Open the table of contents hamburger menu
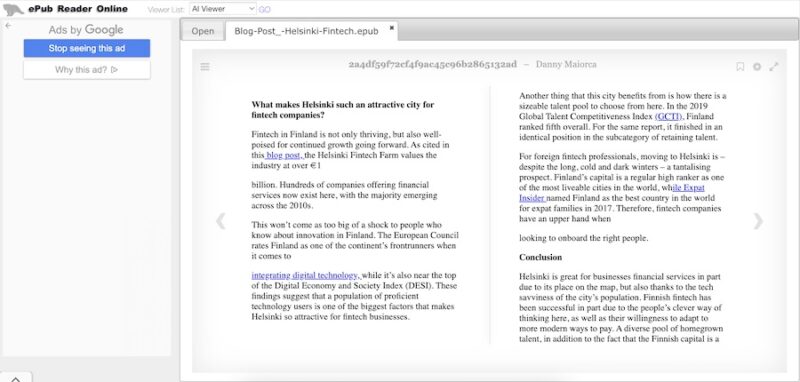Viewport: 800px width, 382px height. (x=205, y=66)
